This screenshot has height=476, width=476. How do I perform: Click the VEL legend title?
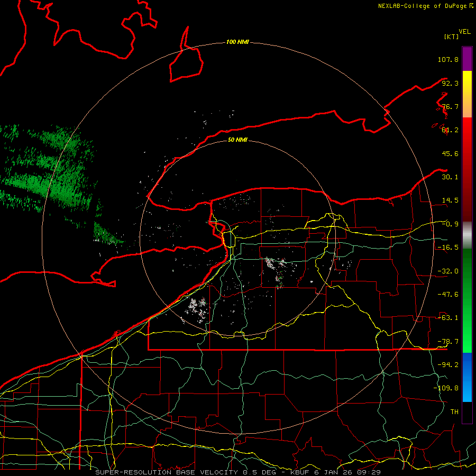[464, 32]
